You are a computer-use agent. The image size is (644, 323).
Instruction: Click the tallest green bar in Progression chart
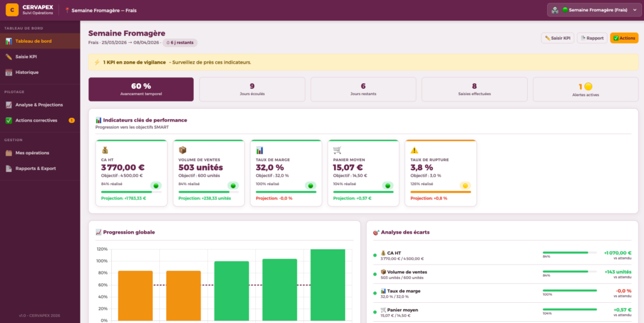point(328,285)
